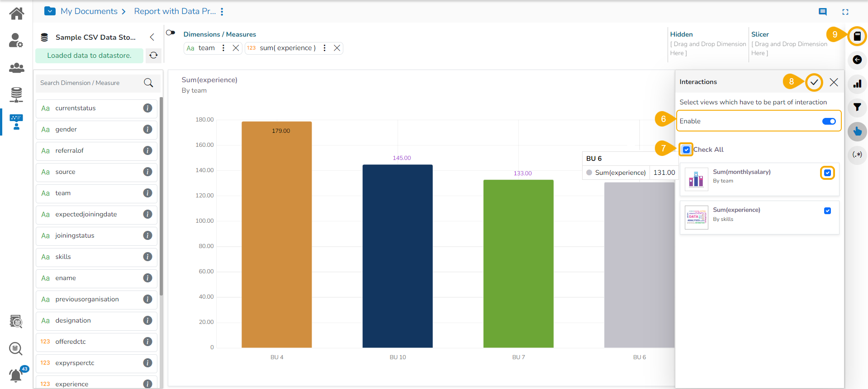Open options menu for sum(experience) chip
Image resolution: width=868 pixels, height=389 pixels.
pos(324,48)
